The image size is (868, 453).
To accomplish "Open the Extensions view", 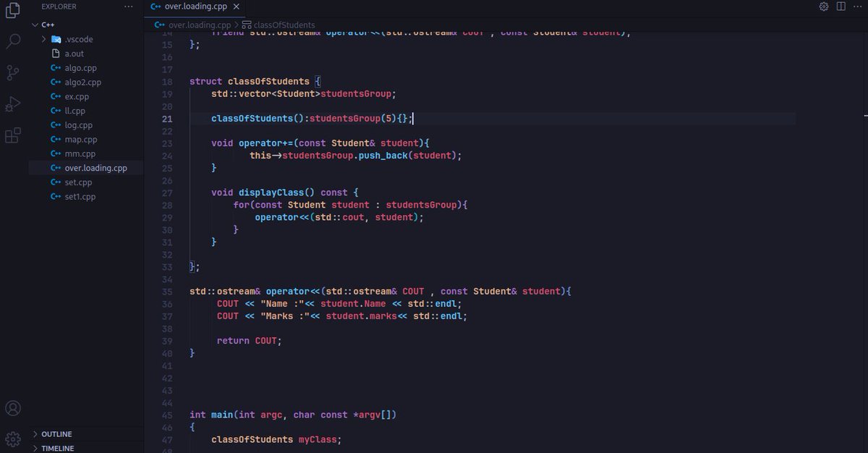I will (12, 135).
